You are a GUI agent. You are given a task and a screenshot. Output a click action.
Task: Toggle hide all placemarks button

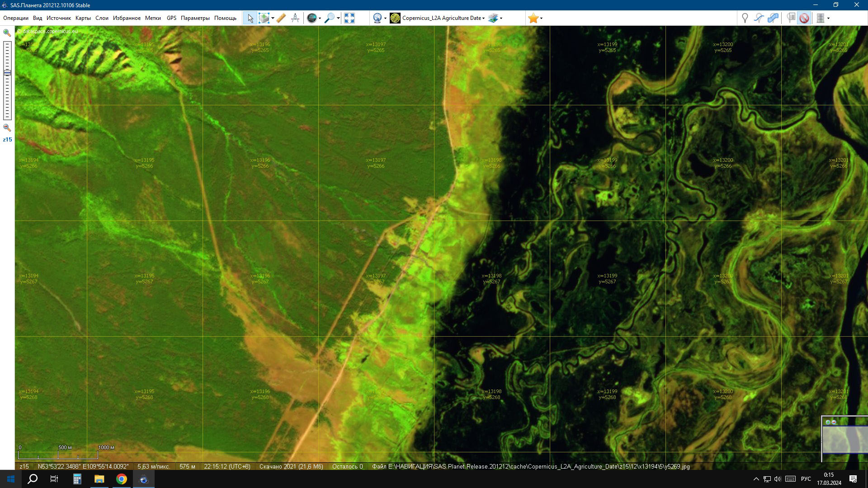tap(804, 18)
